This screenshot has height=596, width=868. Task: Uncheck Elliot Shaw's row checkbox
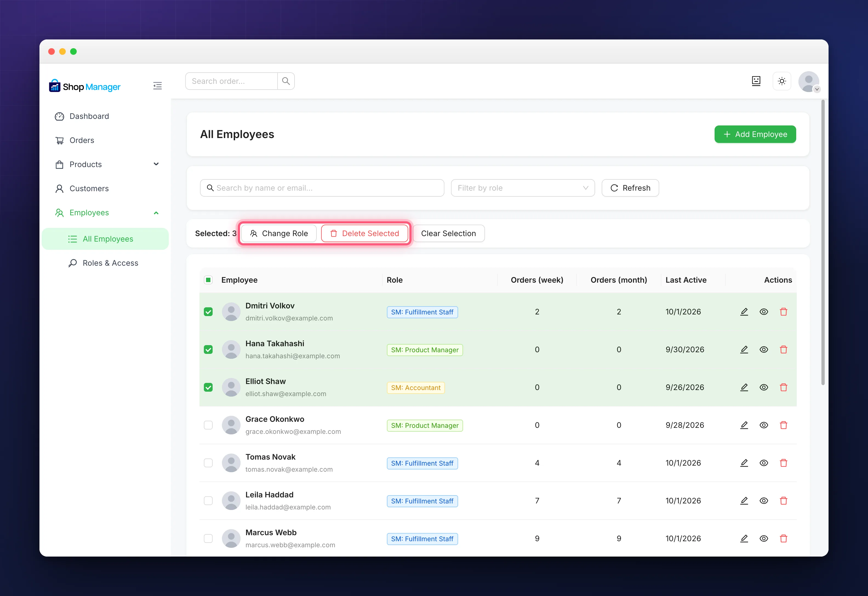tap(209, 387)
